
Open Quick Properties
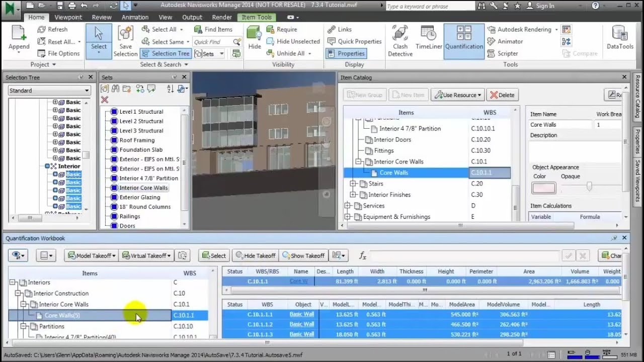[x=354, y=42]
